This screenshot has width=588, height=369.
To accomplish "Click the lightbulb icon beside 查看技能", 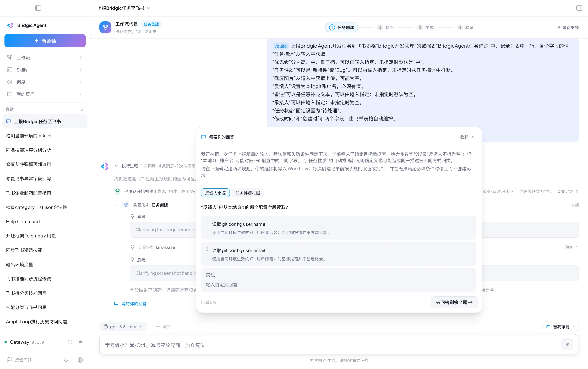I will point(133,247).
